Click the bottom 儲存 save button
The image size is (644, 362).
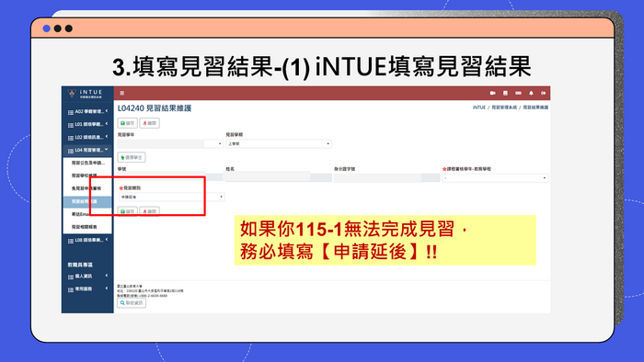click(127, 211)
